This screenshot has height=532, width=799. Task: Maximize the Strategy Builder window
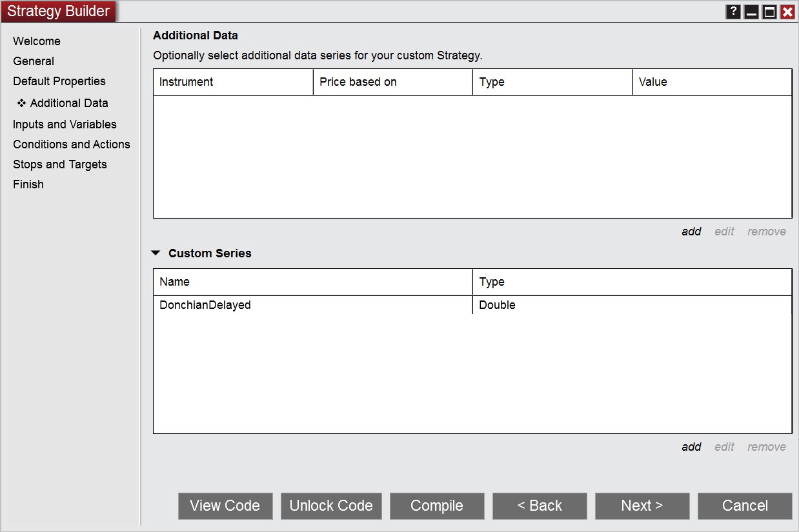(x=769, y=12)
